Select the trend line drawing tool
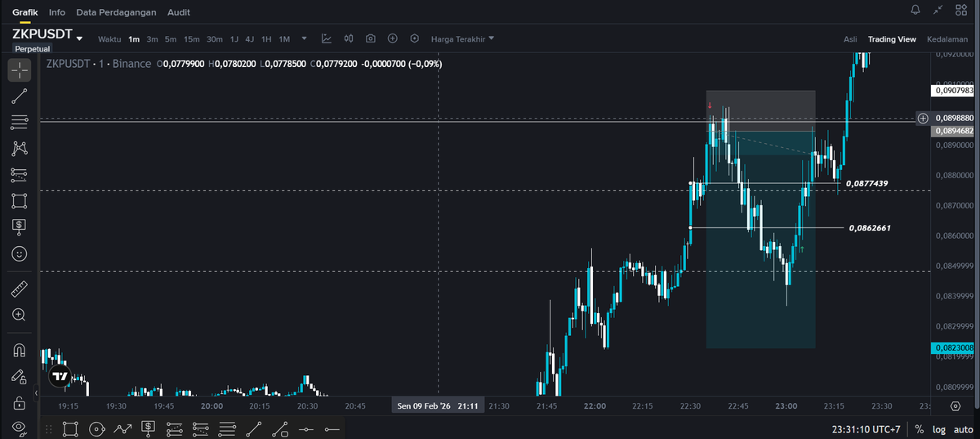Screen dimensions: 980x439 [20, 96]
